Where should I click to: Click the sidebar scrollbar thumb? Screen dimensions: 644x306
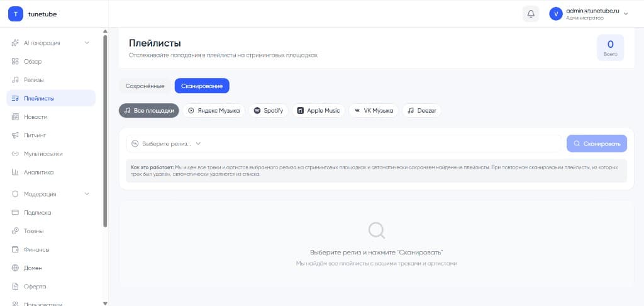coord(105,131)
